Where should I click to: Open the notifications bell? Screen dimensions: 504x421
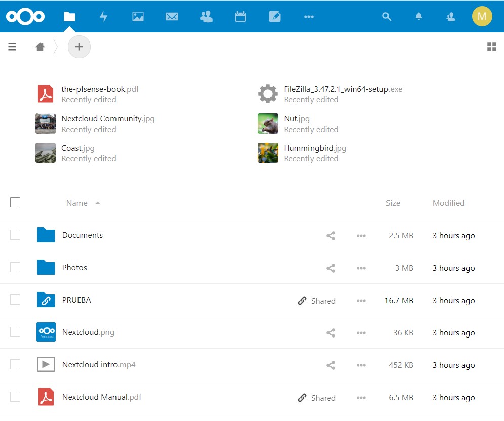418,16
